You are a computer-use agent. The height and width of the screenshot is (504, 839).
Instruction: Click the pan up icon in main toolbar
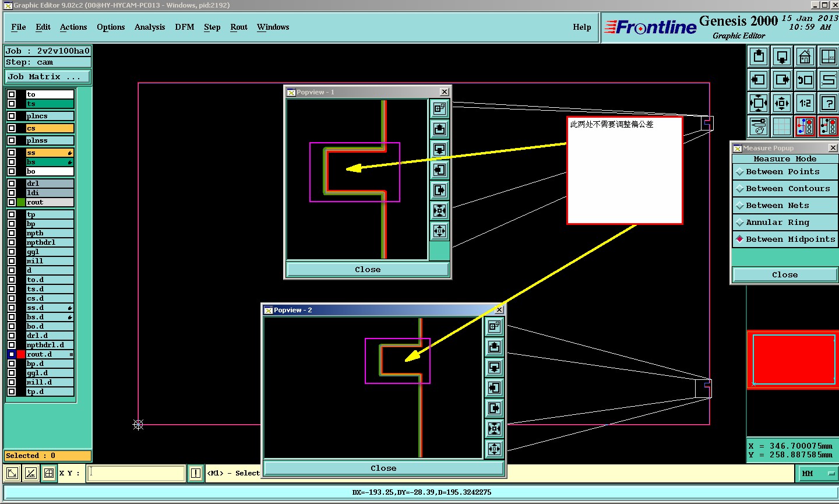(759, 57)
